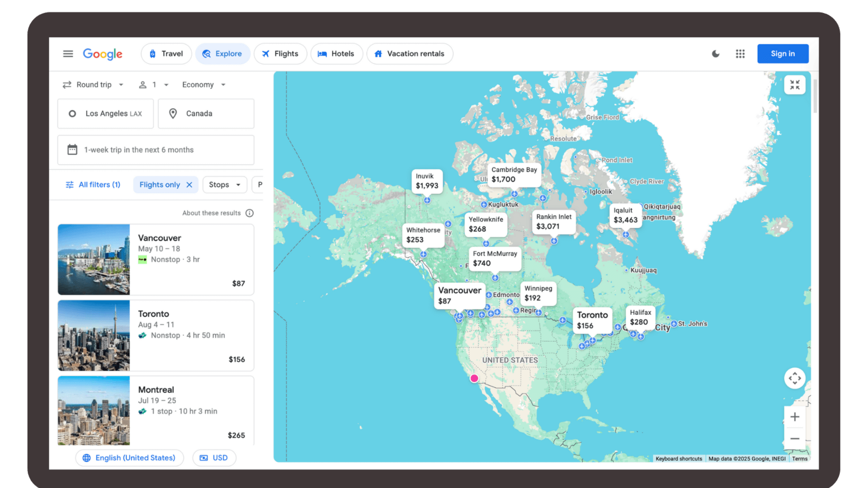Viewport: 868px width, 488px height.
Task: Click the map pan/recenter control
Action: (795, 378)
